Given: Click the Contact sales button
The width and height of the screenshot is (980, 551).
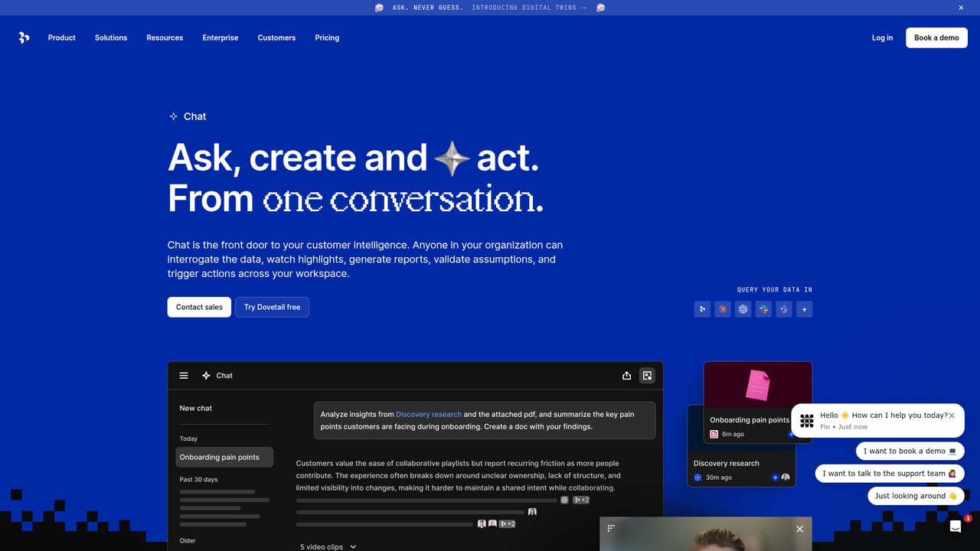Looking at the screenshot, I should point(199,307).
